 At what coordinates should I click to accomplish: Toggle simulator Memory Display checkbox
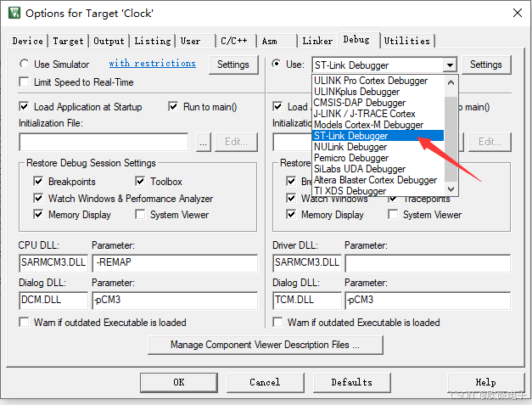click(x=38, y=214)
